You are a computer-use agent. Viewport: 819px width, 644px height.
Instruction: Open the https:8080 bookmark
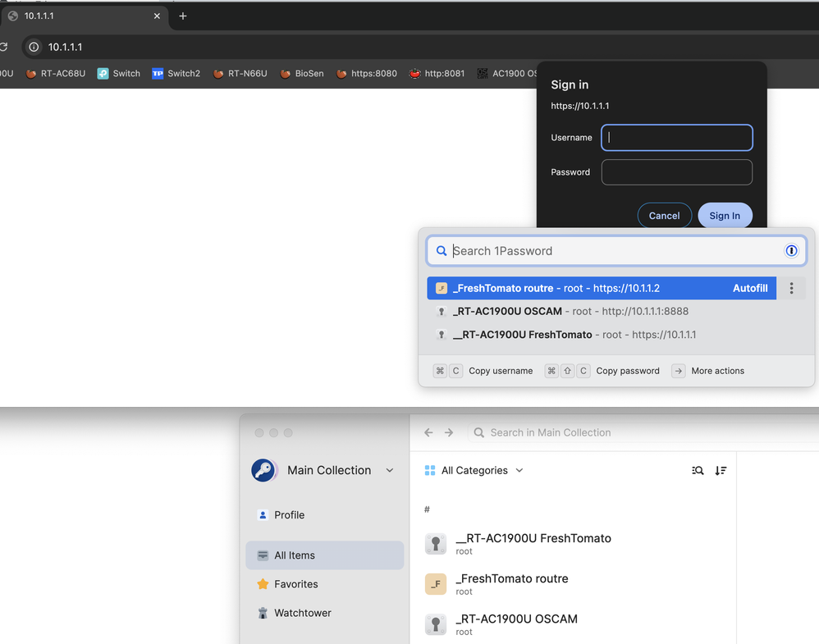367,74
